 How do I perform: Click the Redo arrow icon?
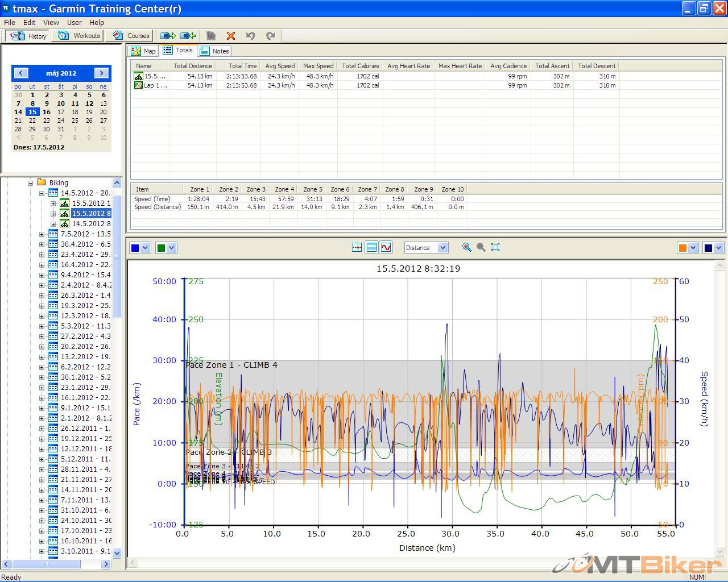point(271,36)
